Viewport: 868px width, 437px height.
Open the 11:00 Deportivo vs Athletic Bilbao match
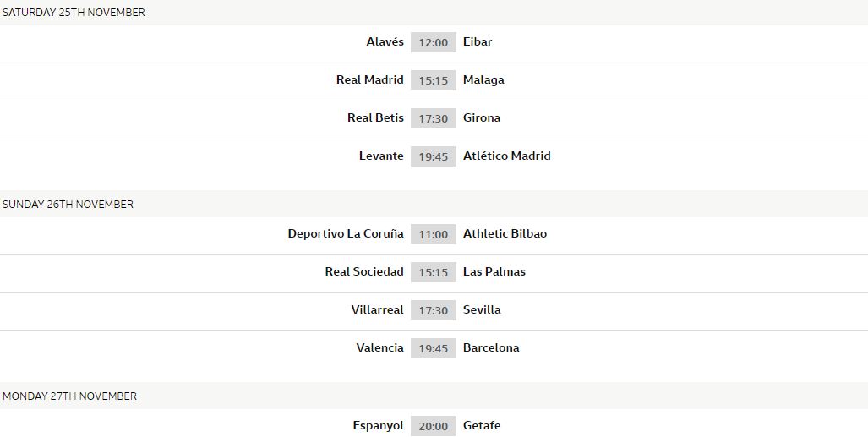[433, 234]
